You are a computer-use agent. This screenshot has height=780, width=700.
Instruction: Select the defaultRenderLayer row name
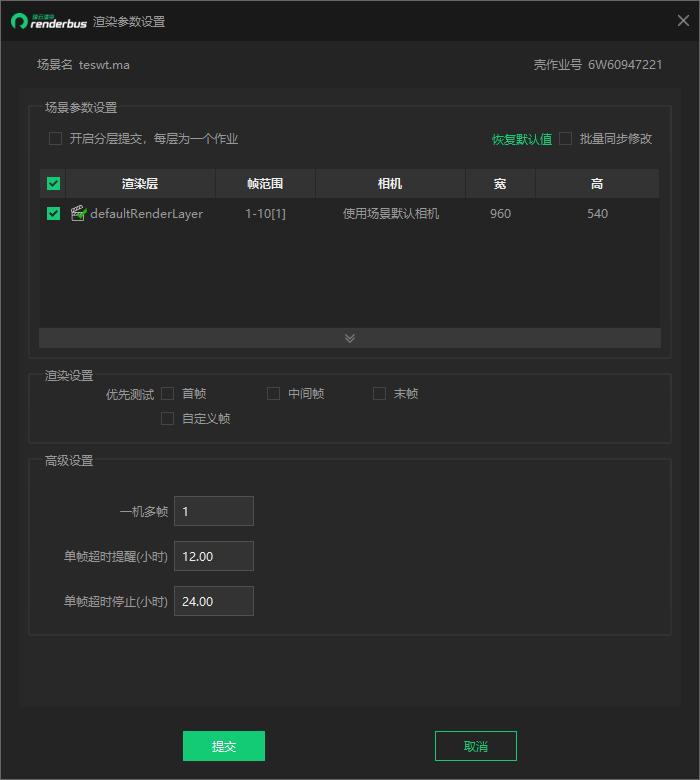point(146,213)
